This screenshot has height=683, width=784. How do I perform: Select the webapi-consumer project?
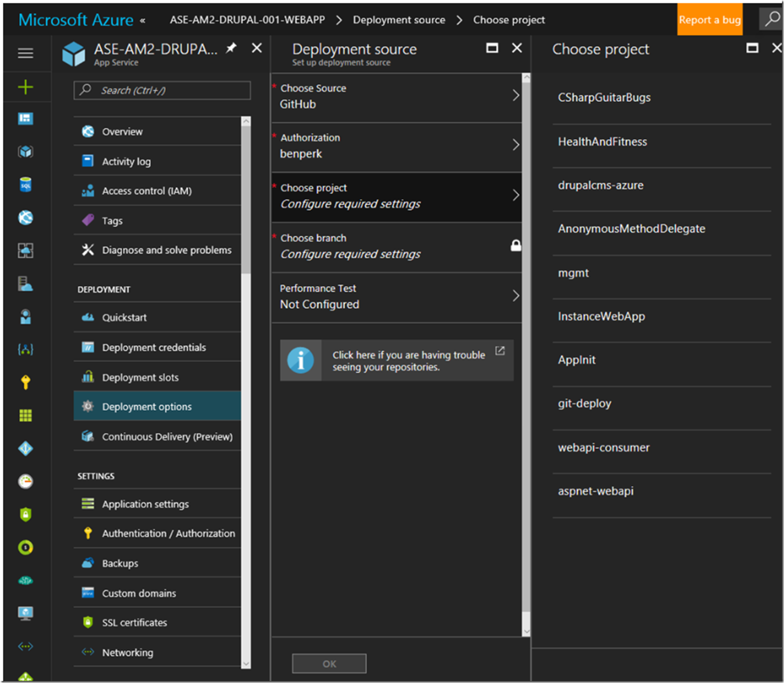pyautogui.click(x=662, y=448)
